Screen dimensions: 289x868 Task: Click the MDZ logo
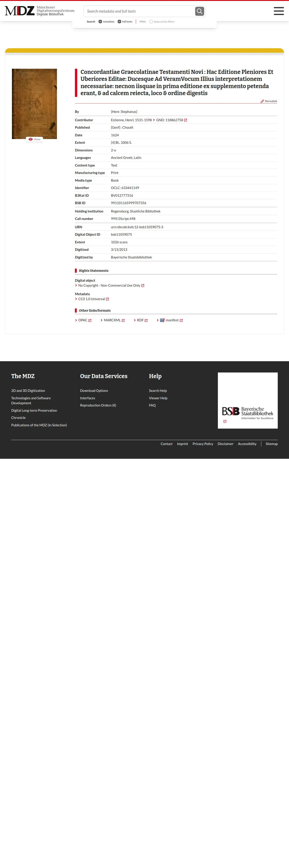pos(39,11)
